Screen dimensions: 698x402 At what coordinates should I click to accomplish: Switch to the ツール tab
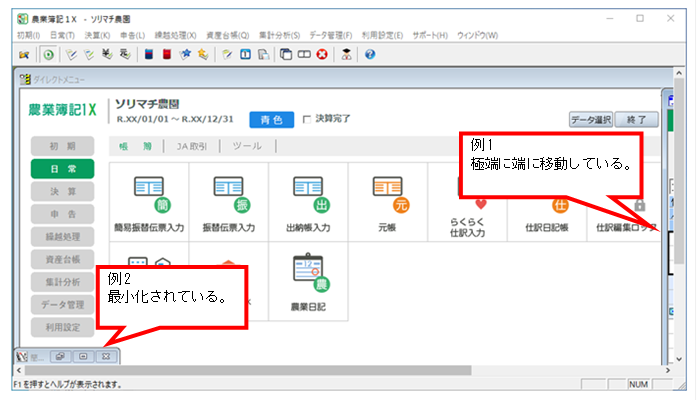[248, 146]
